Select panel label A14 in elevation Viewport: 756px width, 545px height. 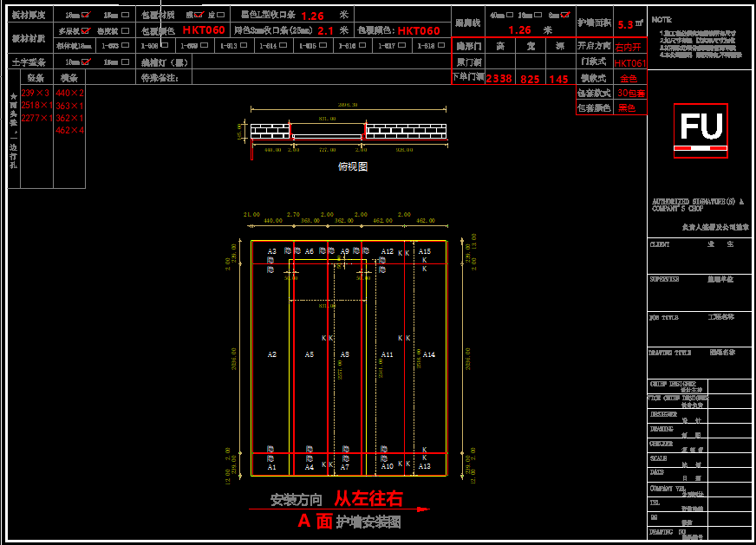coord(428,354)
